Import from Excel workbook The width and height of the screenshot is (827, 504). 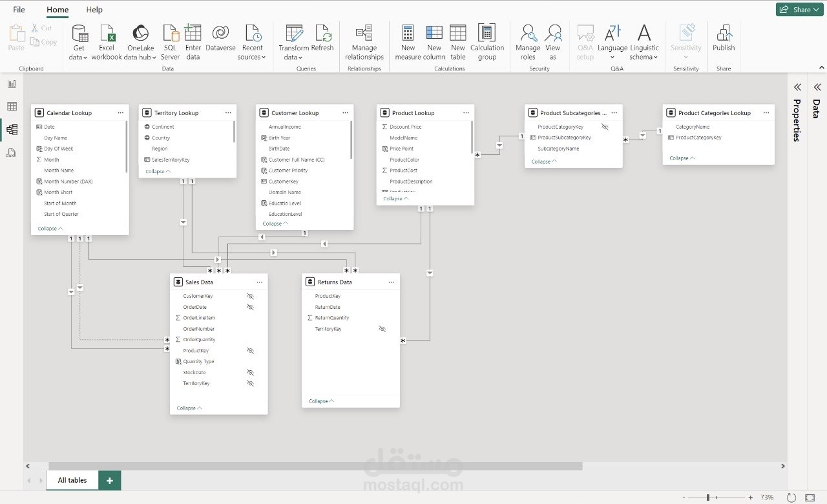107,43
